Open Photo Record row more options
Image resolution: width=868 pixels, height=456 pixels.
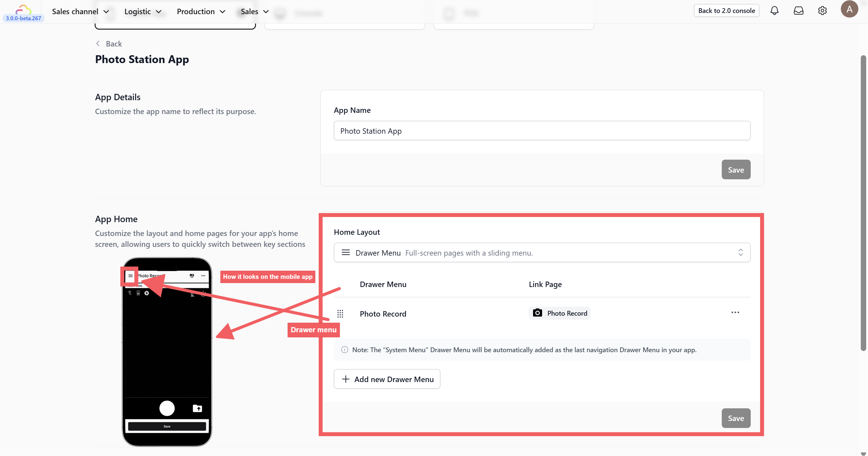click(x=735, y=313)
